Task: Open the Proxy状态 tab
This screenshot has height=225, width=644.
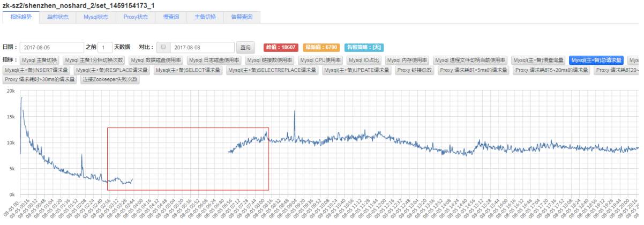Action: click(136, 17)
